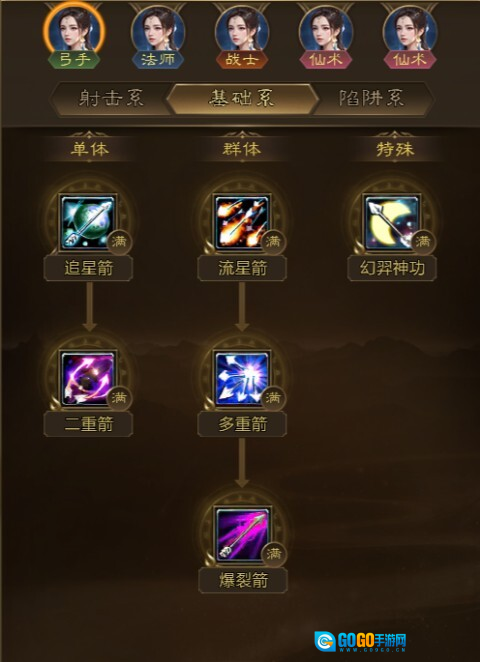
Task: Click the 追星箭 name label
Action: 88,269
